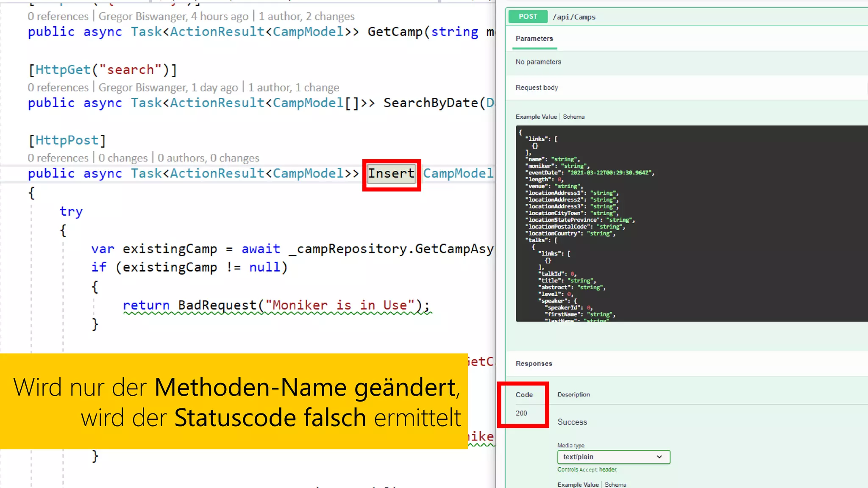The image size is (868, 488).
Task: Click the POST method badge
Action: coord(528,17)
